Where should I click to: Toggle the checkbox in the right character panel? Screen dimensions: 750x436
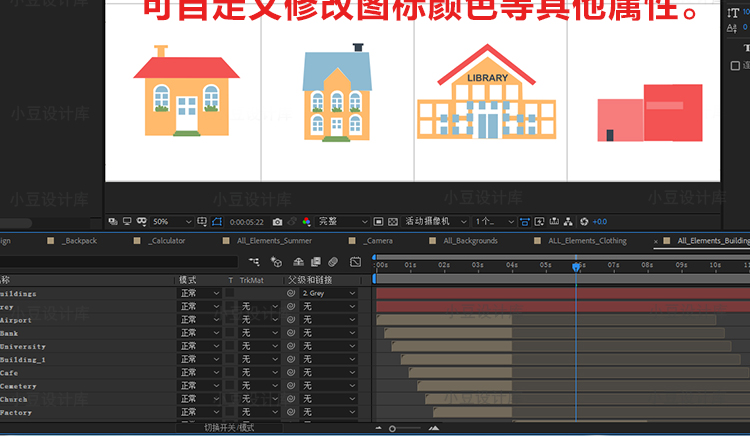tap(735, 65)
